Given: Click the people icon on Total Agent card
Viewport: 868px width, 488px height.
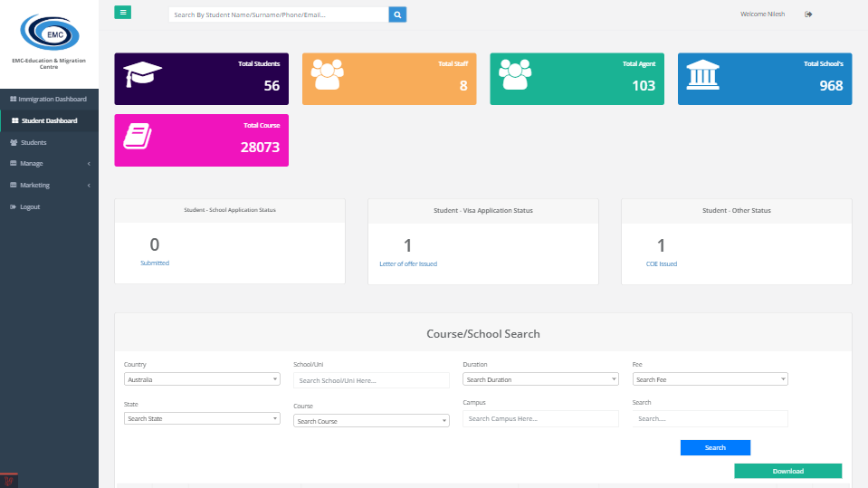Looking at the screenshot, I should [515, 74].
